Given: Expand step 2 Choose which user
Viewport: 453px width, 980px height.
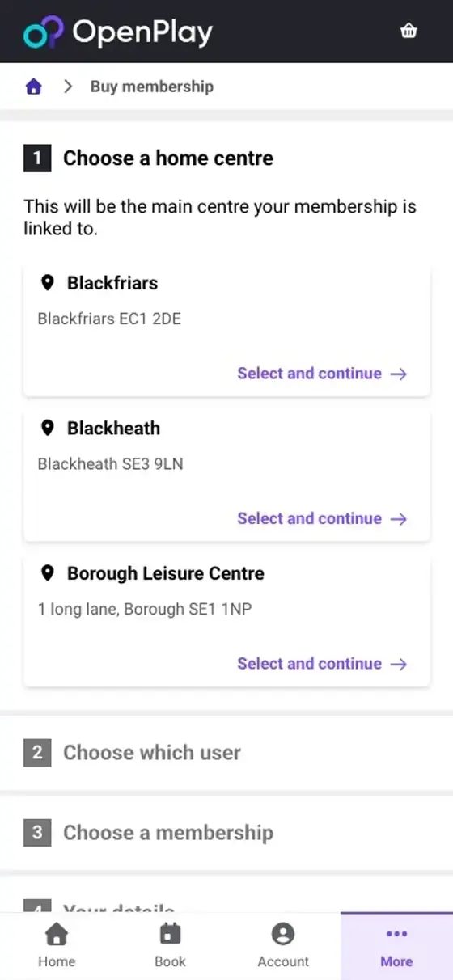Looking at the screenshot, I should point(226,753).
